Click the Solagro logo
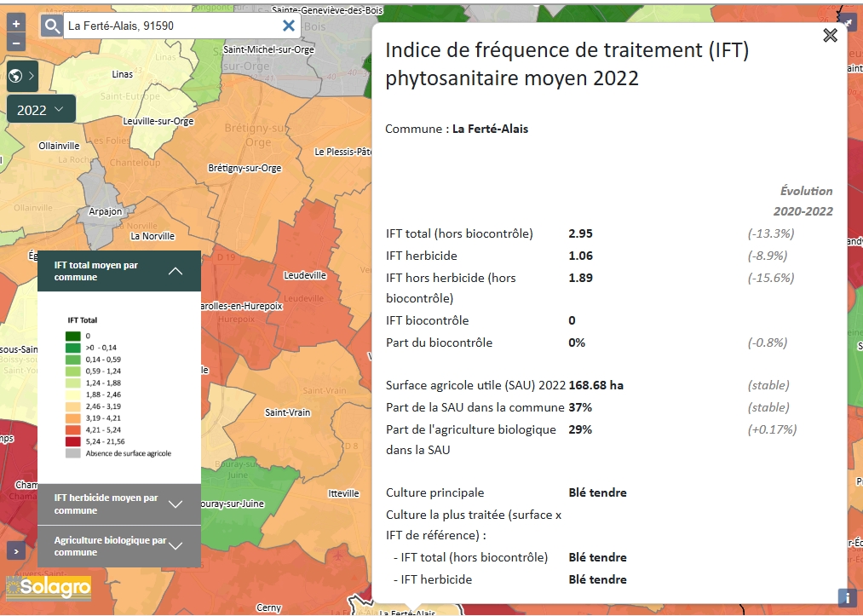 pos(49,588)
